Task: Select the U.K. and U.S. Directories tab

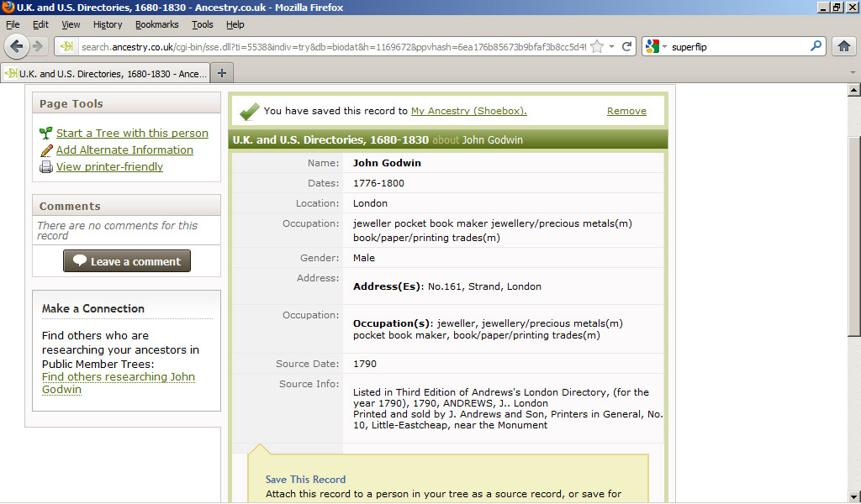Action: click(x=105, y=73)
